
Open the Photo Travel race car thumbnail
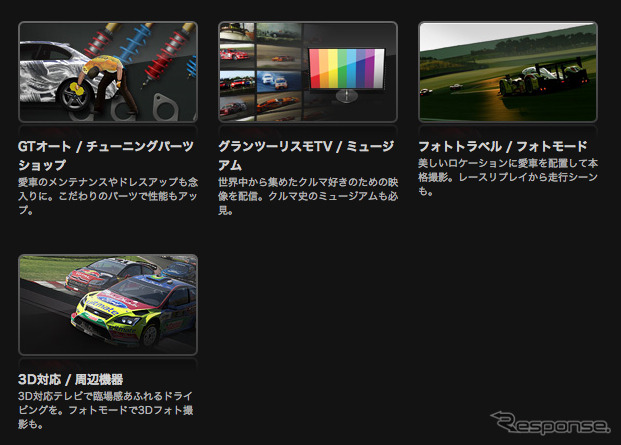[508, 72]
